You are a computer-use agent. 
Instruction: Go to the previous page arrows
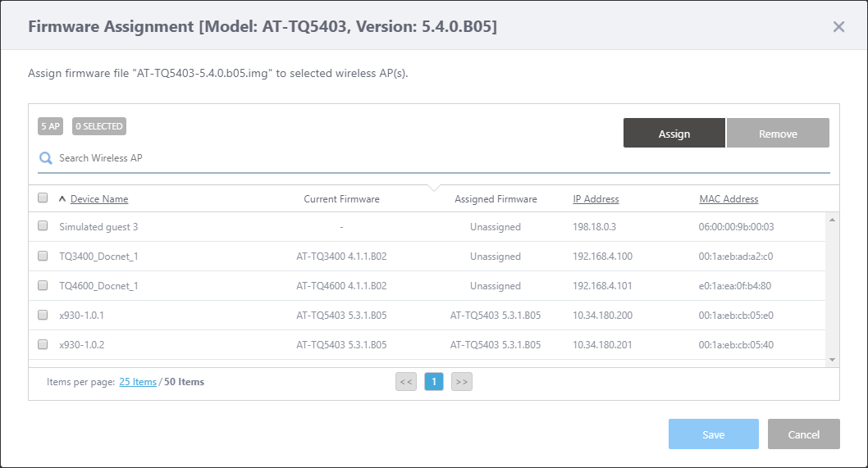point(406,381)
